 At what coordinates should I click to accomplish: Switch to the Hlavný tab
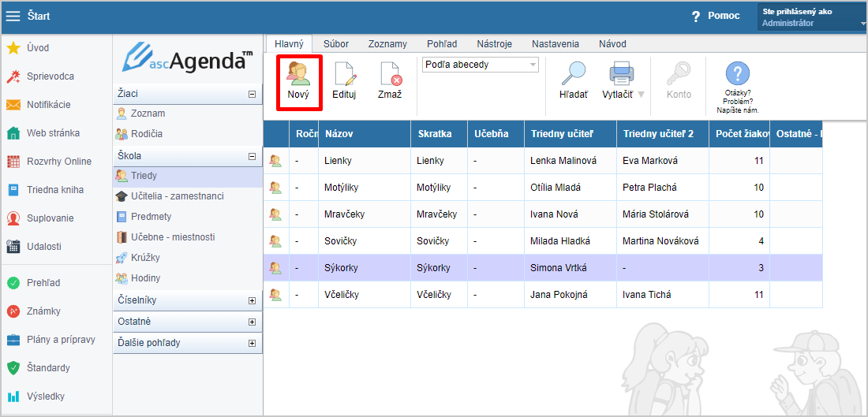pyautogui.click(x=289, y=44)
